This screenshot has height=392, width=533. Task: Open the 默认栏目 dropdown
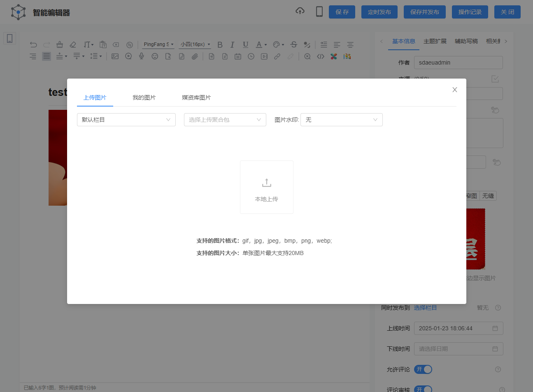[x=126, y=120]
